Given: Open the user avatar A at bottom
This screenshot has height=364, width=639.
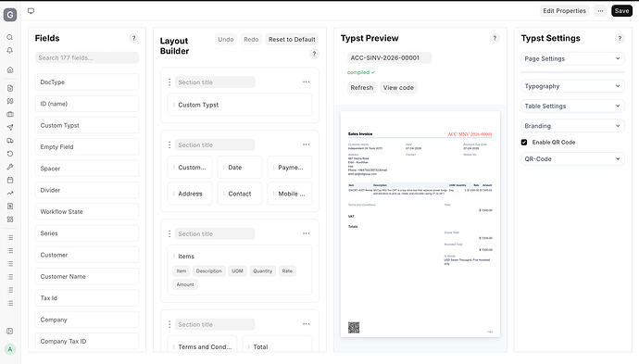Looking at the screenshot, I should 10,349.
